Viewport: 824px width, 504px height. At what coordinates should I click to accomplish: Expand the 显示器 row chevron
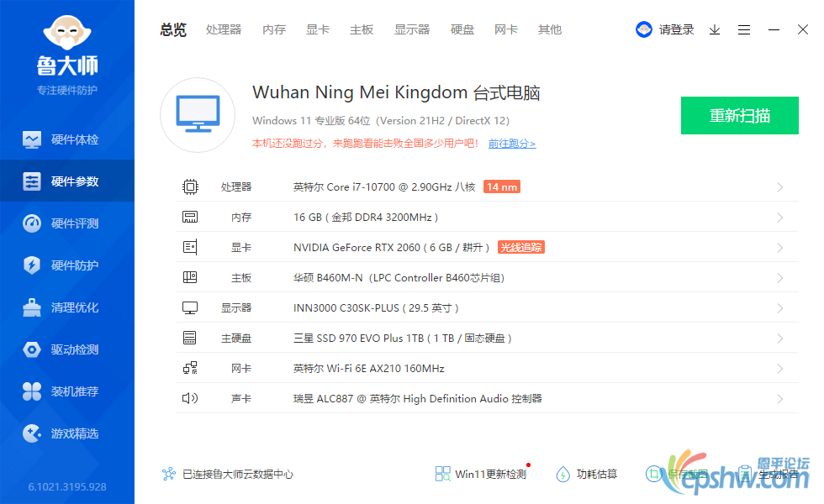click(780, 308)
